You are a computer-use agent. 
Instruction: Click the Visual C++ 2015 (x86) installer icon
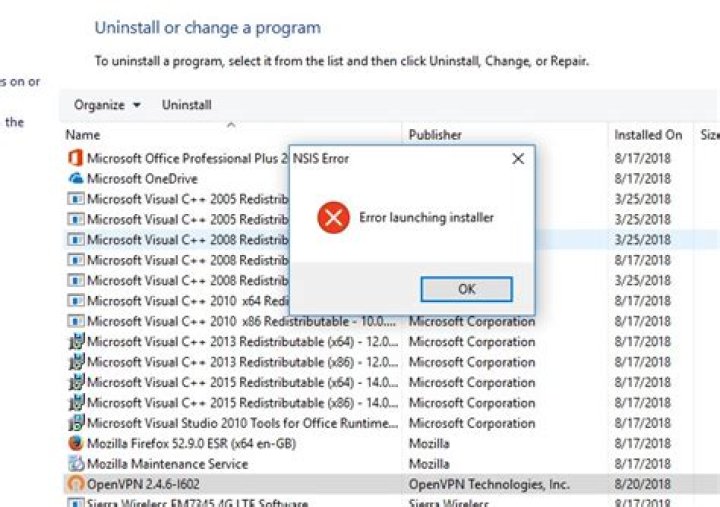tap(76, 403)
